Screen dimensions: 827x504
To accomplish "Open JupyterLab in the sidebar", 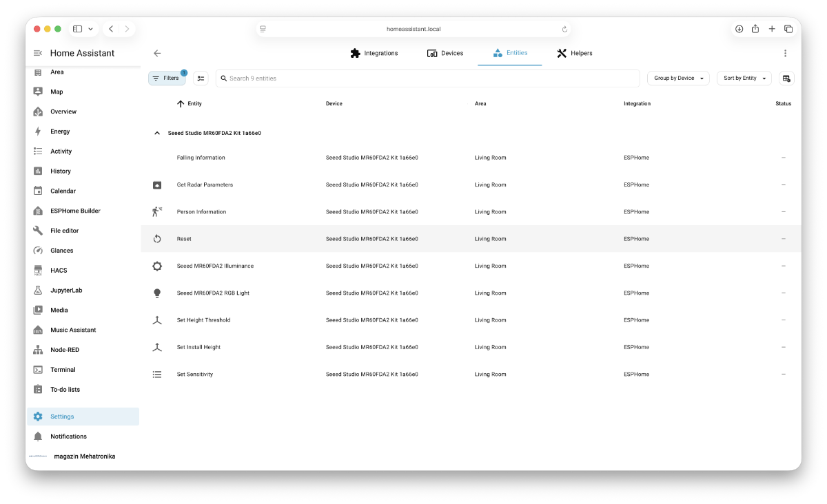I will pyautogui.click(x=83, y=291).
